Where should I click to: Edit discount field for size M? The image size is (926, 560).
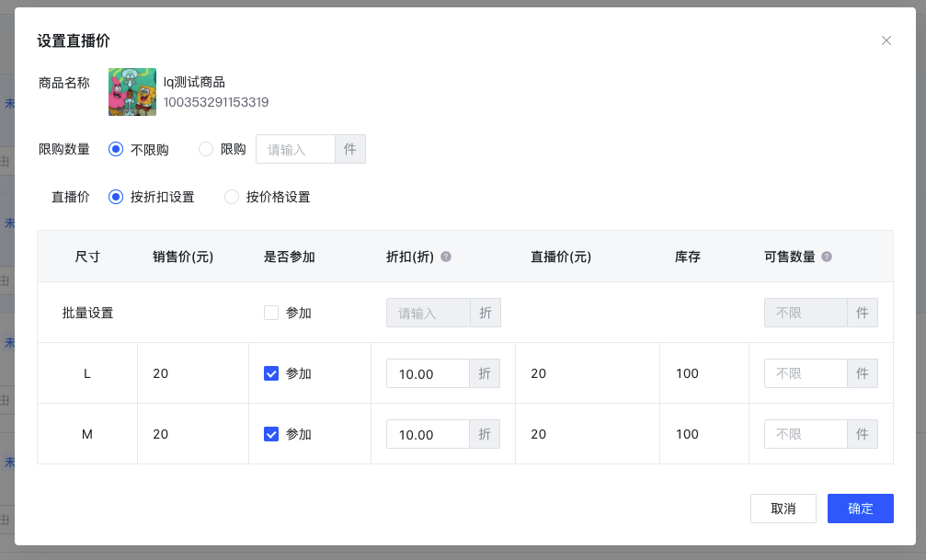point(428,434)
